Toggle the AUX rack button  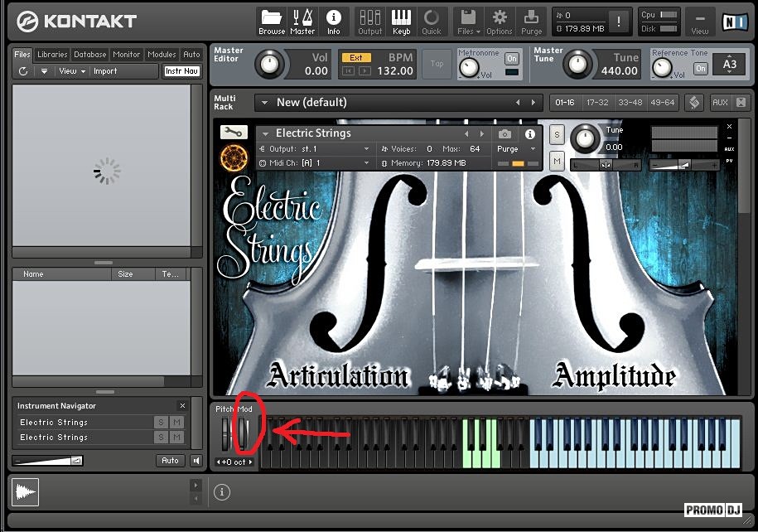point(720,103)
